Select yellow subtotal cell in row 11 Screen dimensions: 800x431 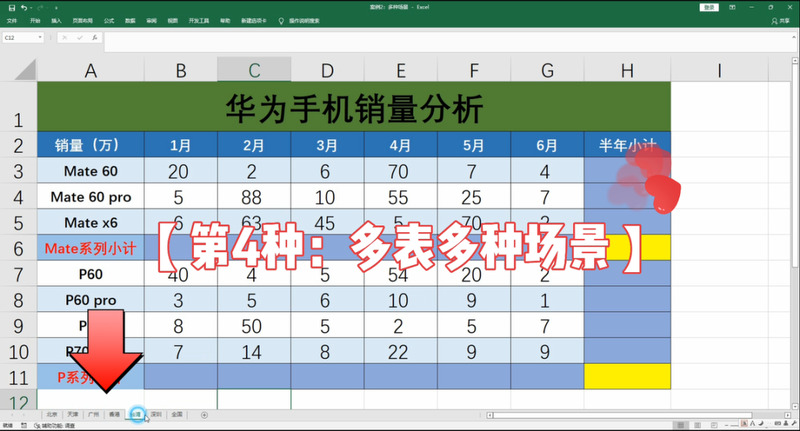pyautogui.click(x=627, y=377)
